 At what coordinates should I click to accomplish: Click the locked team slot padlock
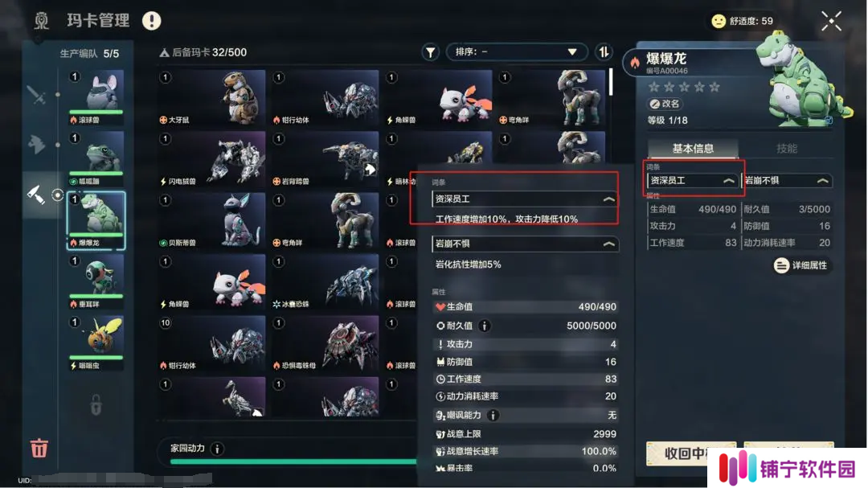point(96,404)
